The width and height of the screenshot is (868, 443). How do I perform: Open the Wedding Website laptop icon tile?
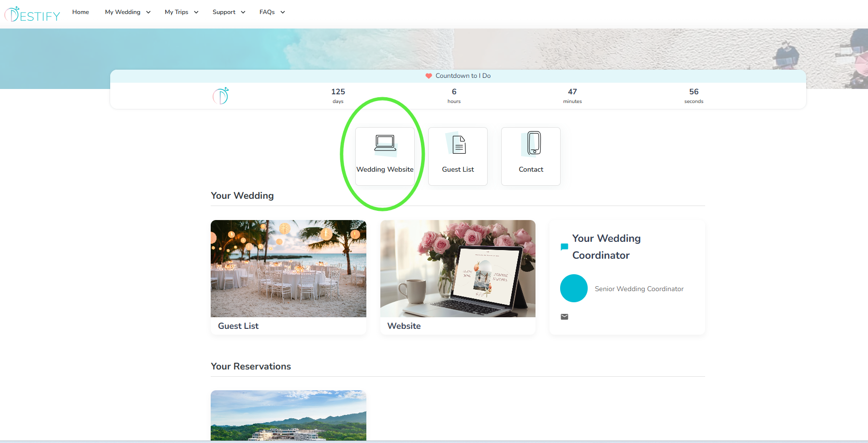pyautogui.click(x=385, y=156)
